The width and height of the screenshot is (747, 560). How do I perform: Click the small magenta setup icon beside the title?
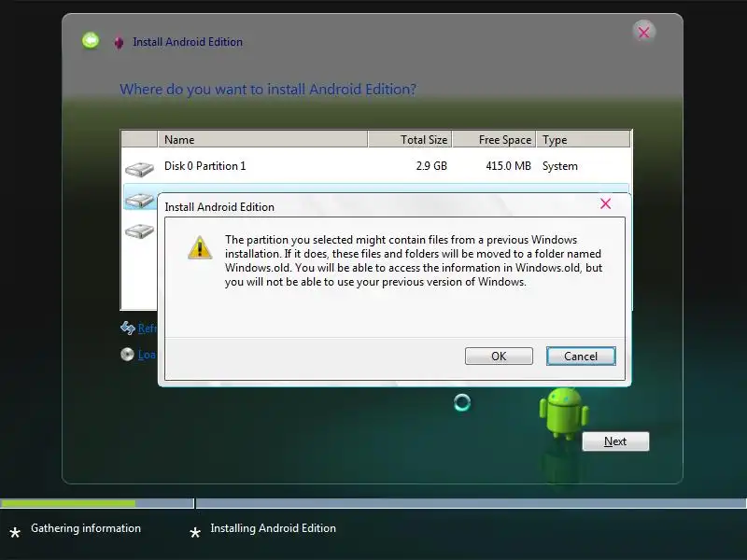coord(119,42)
